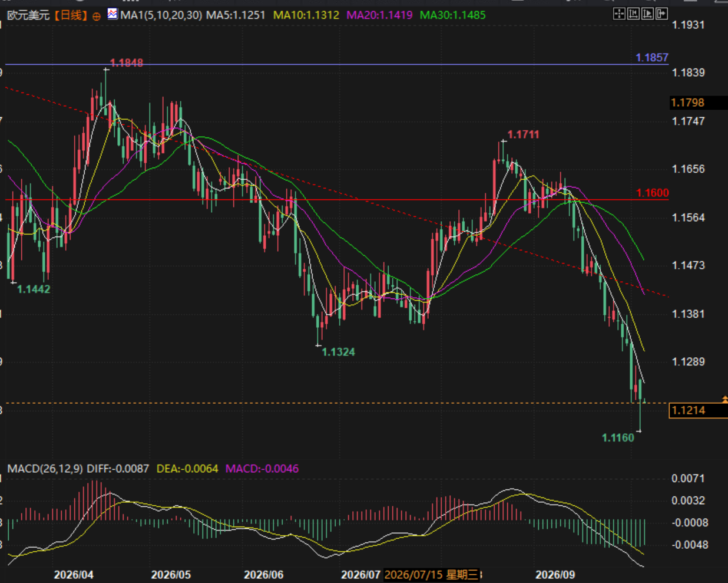
Task: Select the MA10:1.1312 legend value
Action: [306, 15]
